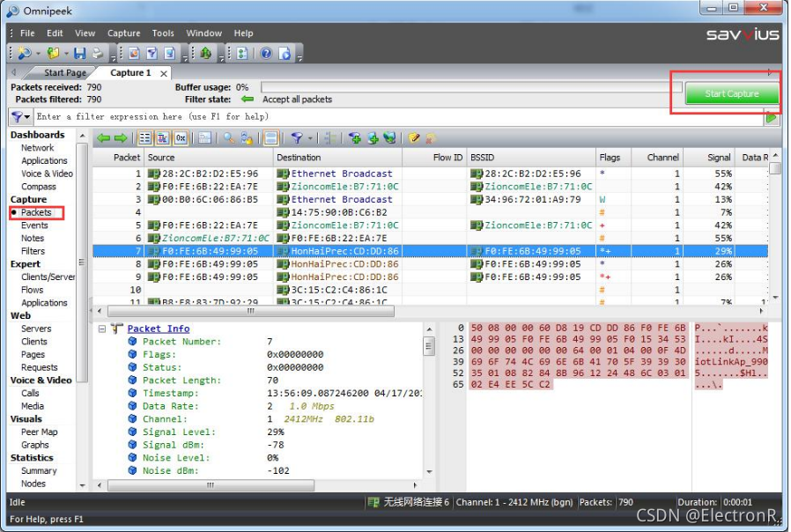
Task: Open Peer Map under Visuals
Action: (x=40, y=432)
